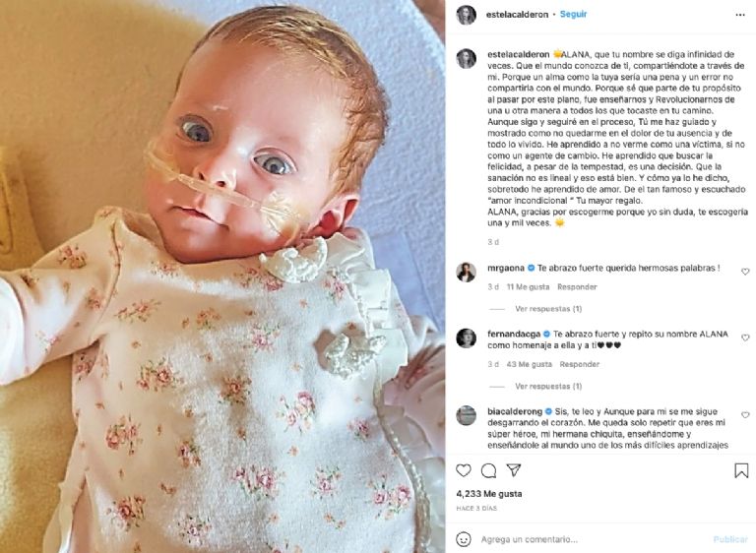
Task: Share post via paper plane icon
Action: coord(514,470)
